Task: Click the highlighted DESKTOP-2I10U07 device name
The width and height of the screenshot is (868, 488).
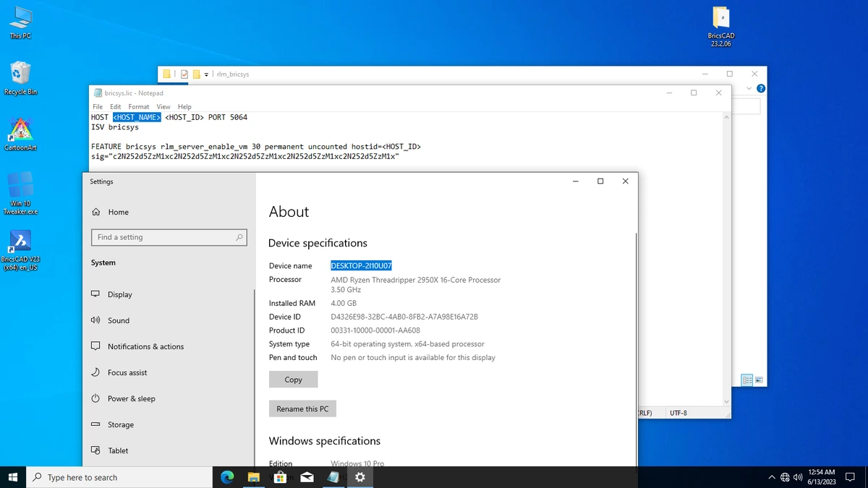Action: point(361,266)
